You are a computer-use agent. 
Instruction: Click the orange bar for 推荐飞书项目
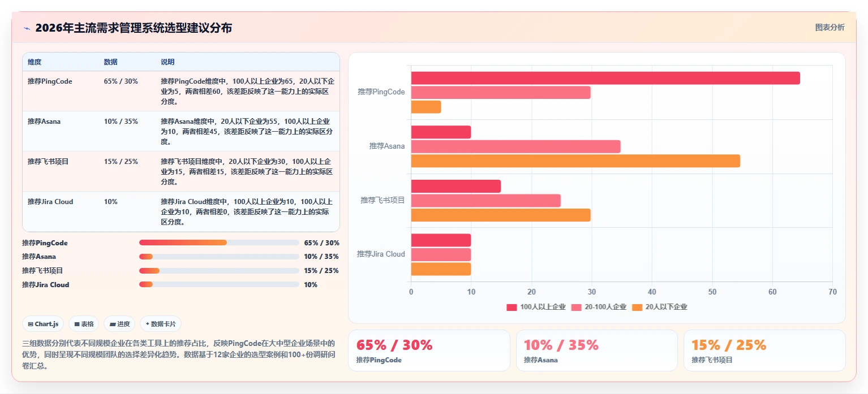point(501,215)
